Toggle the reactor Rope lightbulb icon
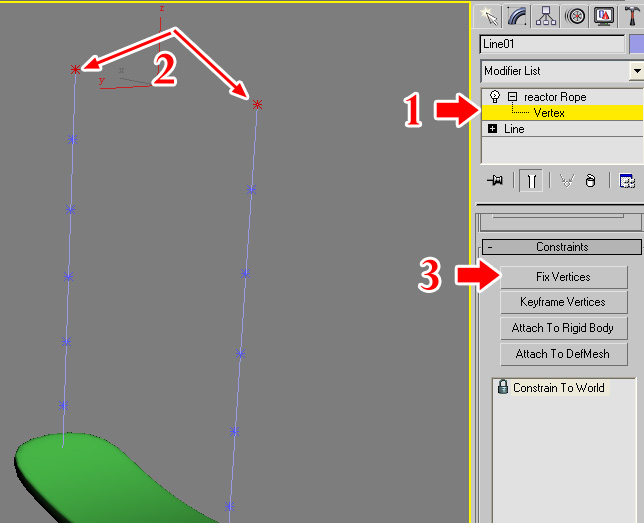Image resolution: width=644 pixels, height=523 pixels. pyautogui.click(x=495, y=97)
